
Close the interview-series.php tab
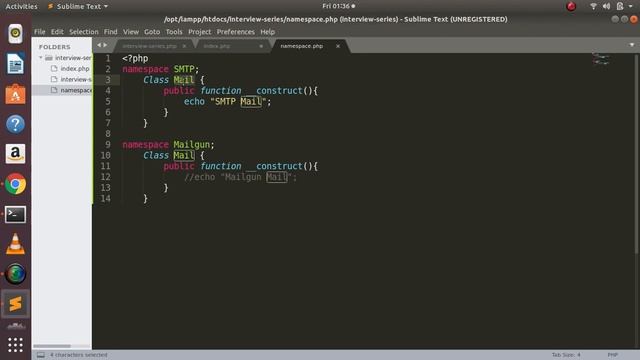point(184,46)
